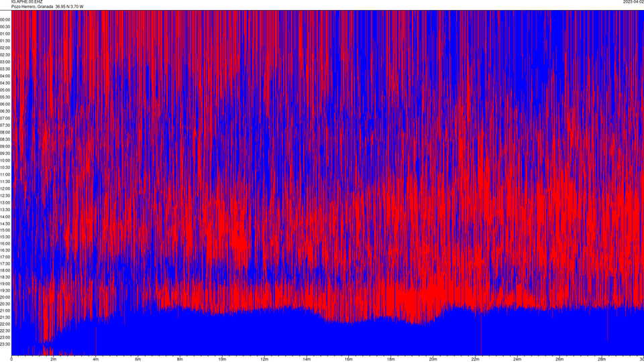
Task: Select the 10:00 time row label
Action: (5, 160)
